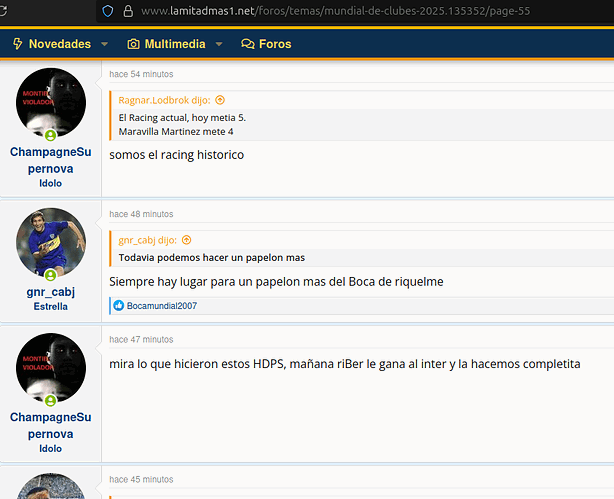Click the Foros chat bubbles icon

click(247, 44)
